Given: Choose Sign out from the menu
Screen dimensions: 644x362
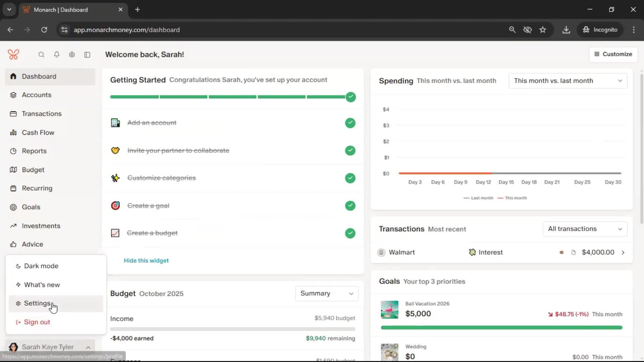Looking at the screenshot, I should [x=37, y=322].
